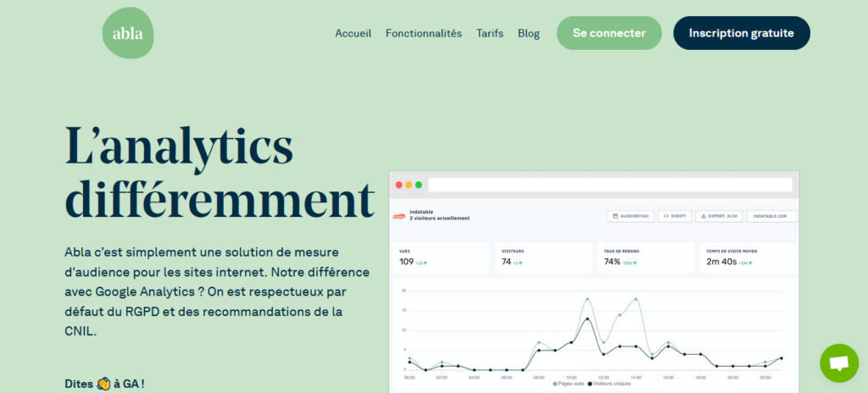
Task: Click the yellow window dot in mockup
Action: point(409,185)
